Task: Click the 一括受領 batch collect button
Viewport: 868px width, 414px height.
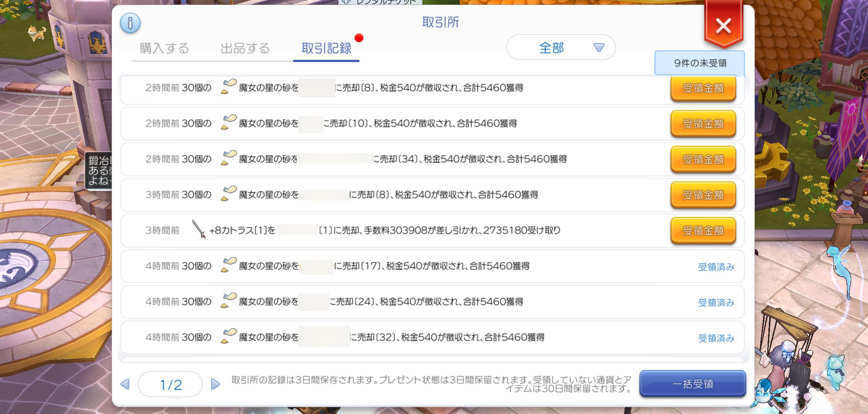Action: click(x=694, y=383)
